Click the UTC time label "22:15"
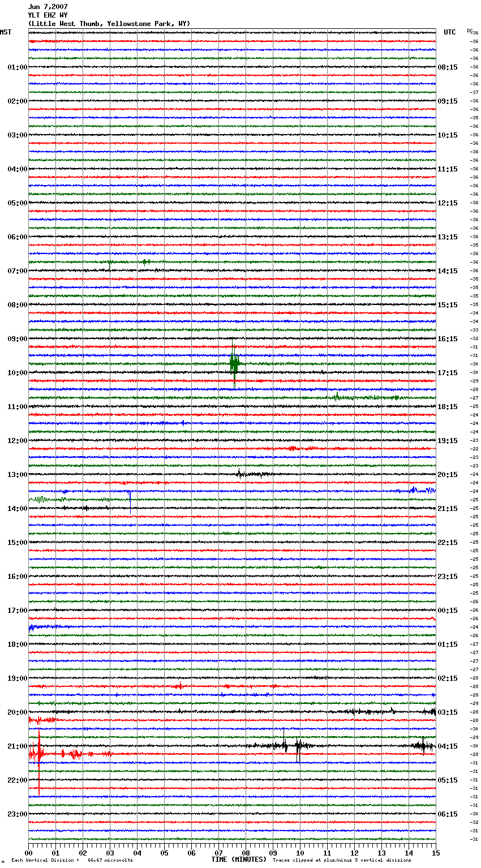This screenshot has width=481, height=868. tap(448, 543)
